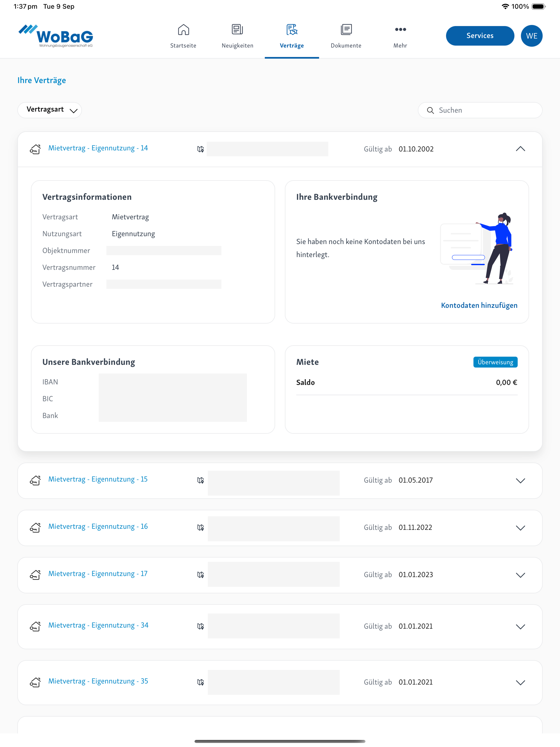Expand contract 34 with chevron
This screenshot has width=560, height=747.
(x=520, y=627)
